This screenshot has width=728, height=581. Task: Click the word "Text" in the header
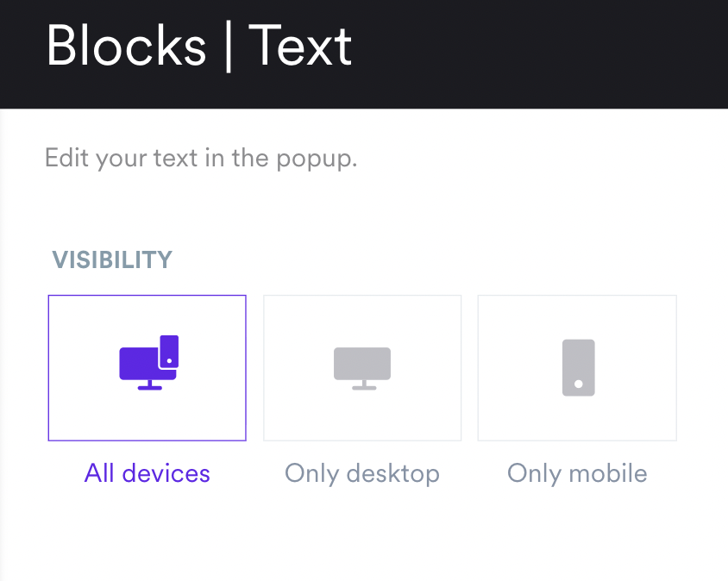click(x=300, y=47)
